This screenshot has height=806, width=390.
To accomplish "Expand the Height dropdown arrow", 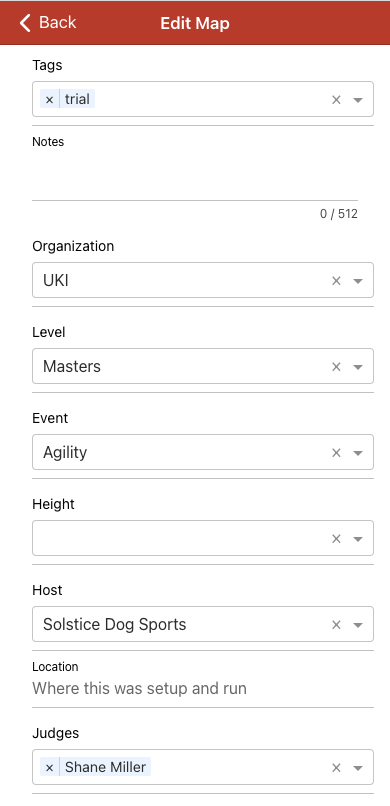I will (358, 538).
